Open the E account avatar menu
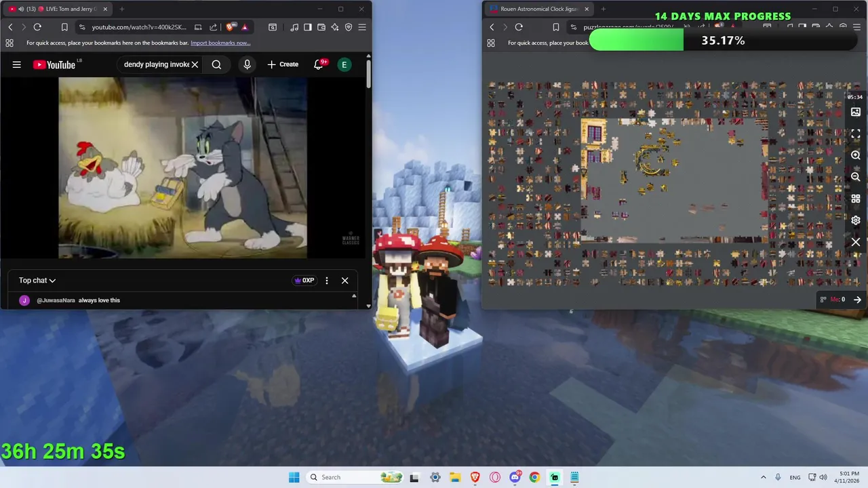 [x=344, y=64]
